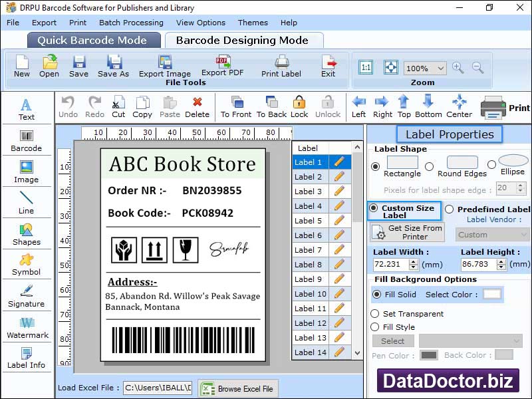Click the Copy toolbar icon
532x399 pixels.
142,107
